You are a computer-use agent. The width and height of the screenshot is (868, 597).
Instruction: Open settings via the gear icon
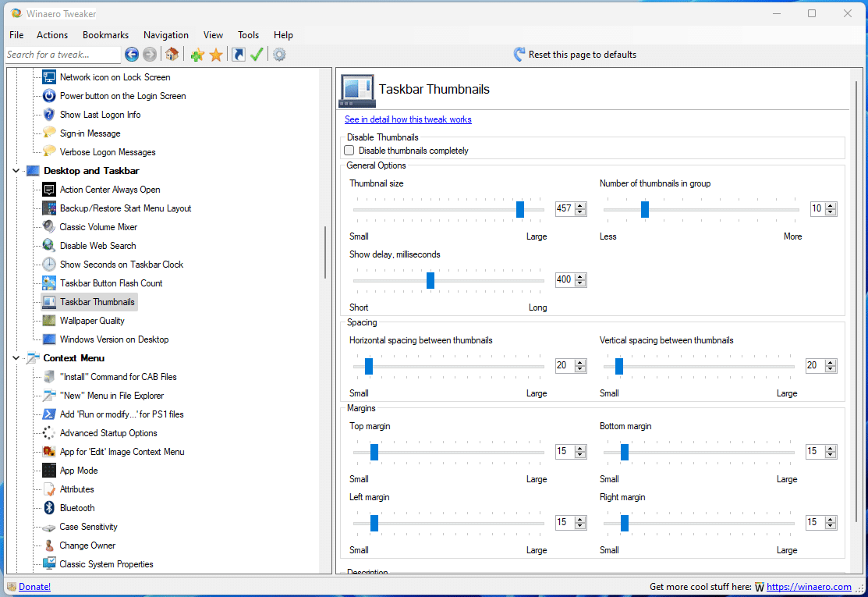[x=279, y=55]
